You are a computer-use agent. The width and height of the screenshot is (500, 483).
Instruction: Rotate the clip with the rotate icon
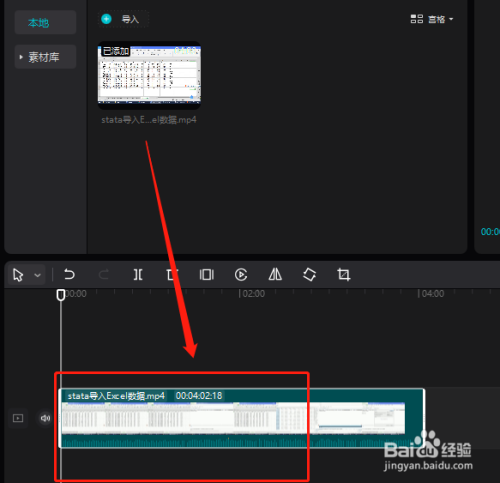(309, 275)
